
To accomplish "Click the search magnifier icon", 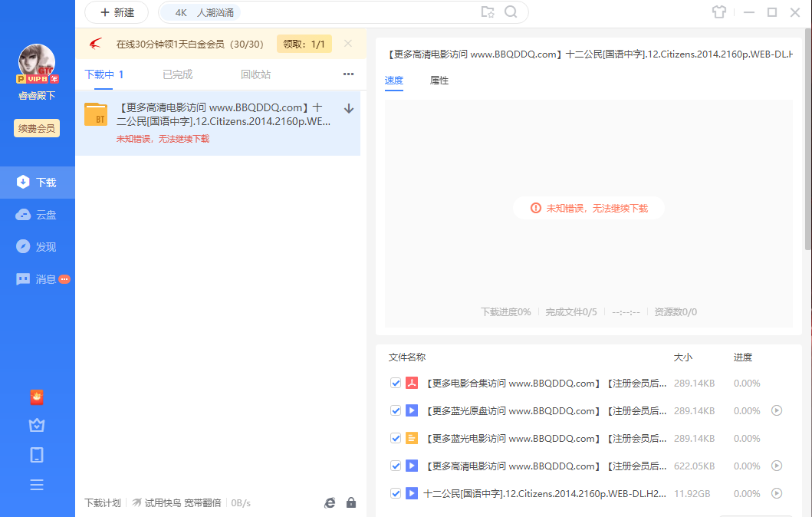I will click(x=509, y=12).
